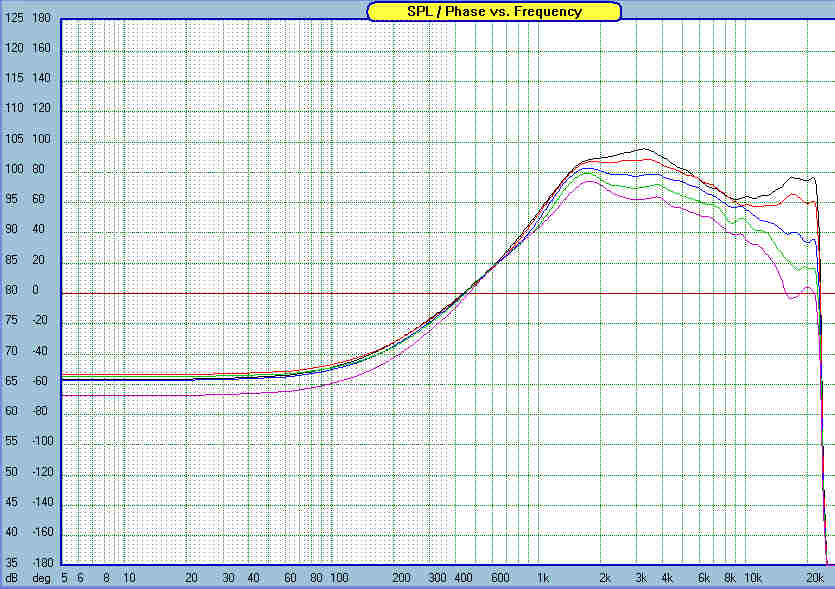Click the '-180' phase axis value
Viewport: 835px width, 589px height.
click(43, 562)
